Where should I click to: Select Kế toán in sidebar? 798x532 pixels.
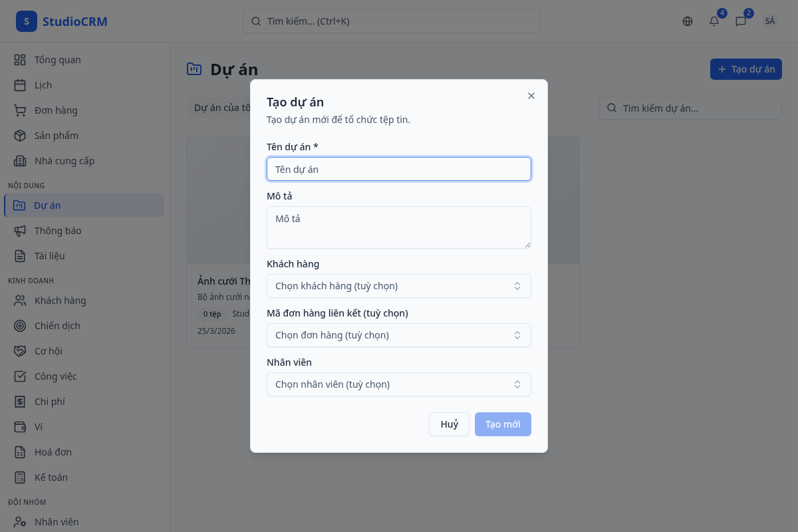[x=51, y=477]
